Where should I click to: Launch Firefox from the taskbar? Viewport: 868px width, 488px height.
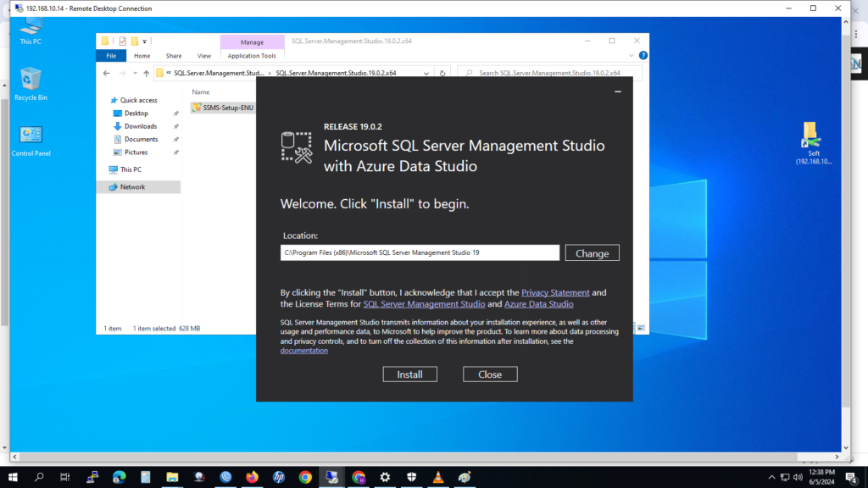coord(252,477)
